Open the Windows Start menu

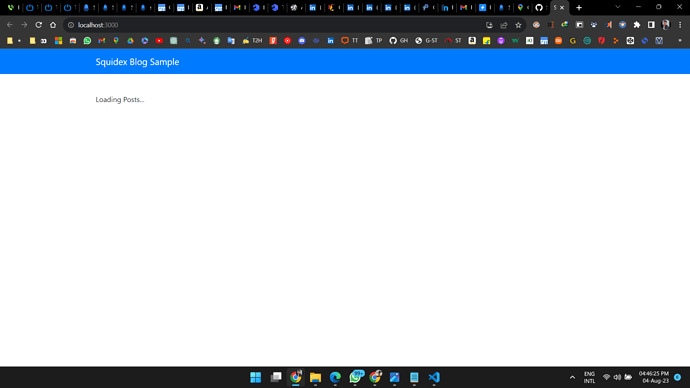[x=256, y=377]
